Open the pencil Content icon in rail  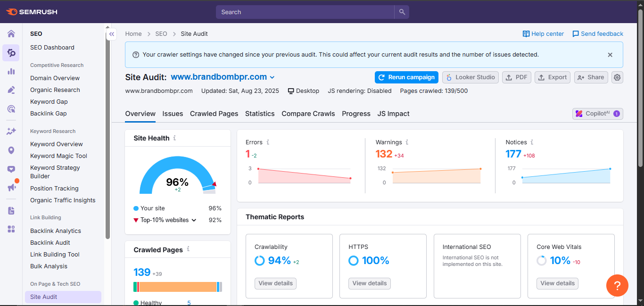[11, 90]
